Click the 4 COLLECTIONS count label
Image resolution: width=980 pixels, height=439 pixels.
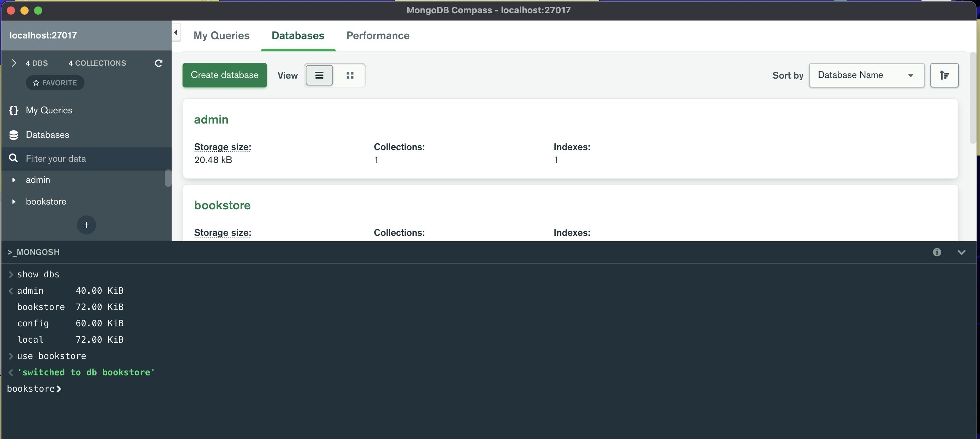click(x=97, y=63)
